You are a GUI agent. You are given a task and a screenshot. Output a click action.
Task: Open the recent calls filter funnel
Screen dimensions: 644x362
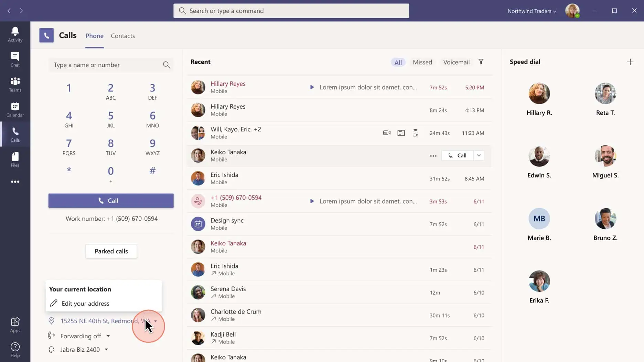pos(481,62)
